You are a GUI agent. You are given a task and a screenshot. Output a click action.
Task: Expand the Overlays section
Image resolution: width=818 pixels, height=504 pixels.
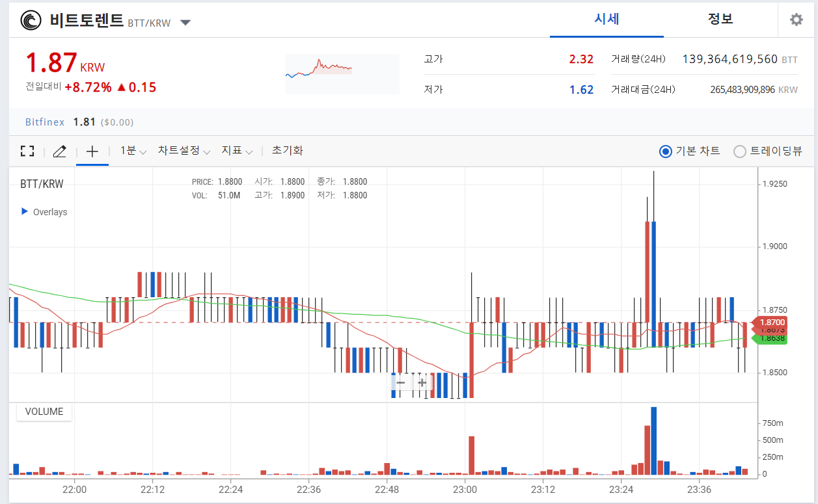(44, 212)
